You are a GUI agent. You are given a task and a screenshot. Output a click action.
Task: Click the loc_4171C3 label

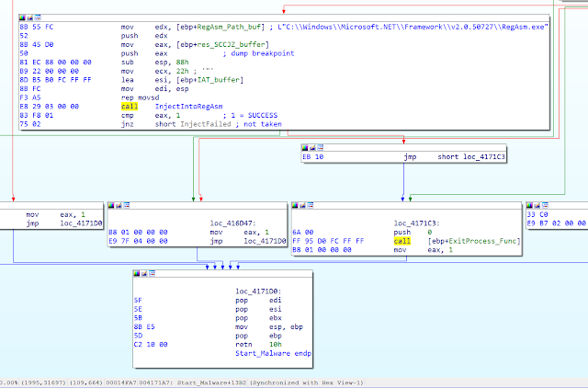click(x=416, y=223)
